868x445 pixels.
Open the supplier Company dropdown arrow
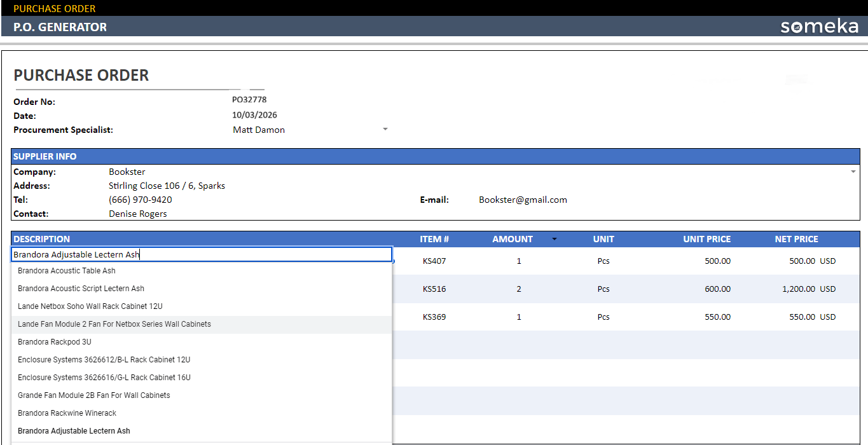[853, 172]
